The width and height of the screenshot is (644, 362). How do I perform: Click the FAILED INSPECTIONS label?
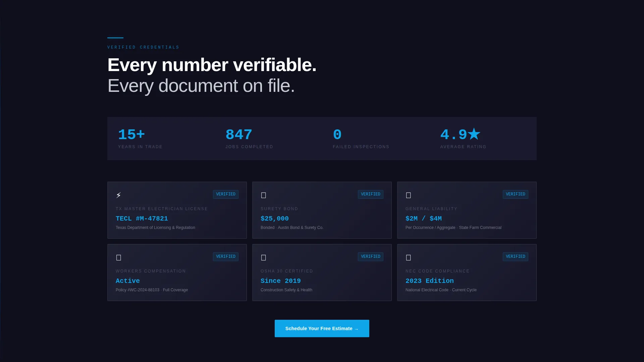(x=361, y=147)
